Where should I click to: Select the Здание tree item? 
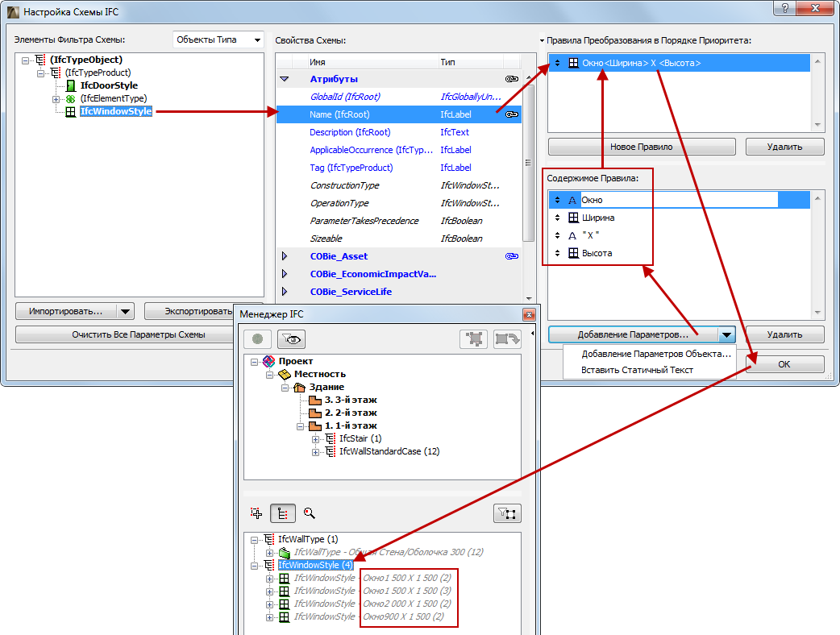(326, 387)
